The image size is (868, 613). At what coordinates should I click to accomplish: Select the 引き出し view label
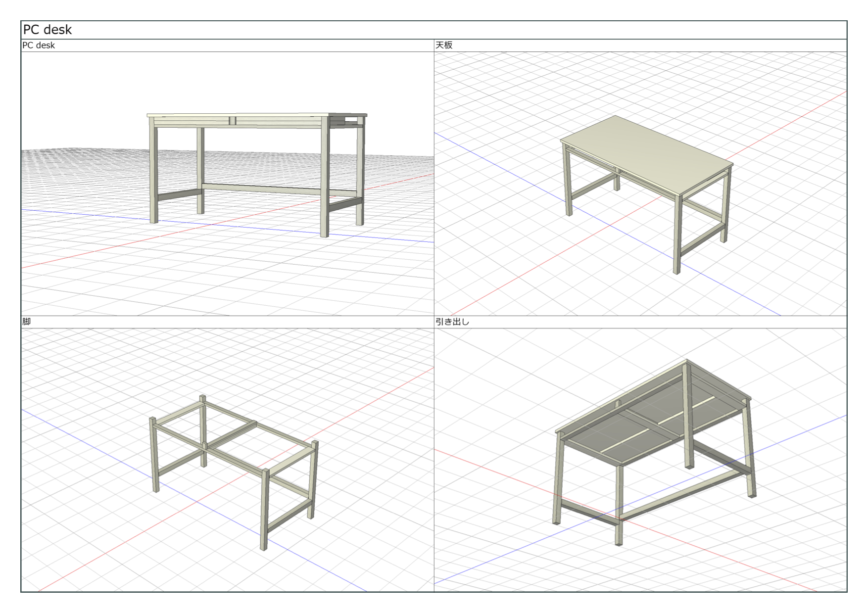[x=452, y=322]
